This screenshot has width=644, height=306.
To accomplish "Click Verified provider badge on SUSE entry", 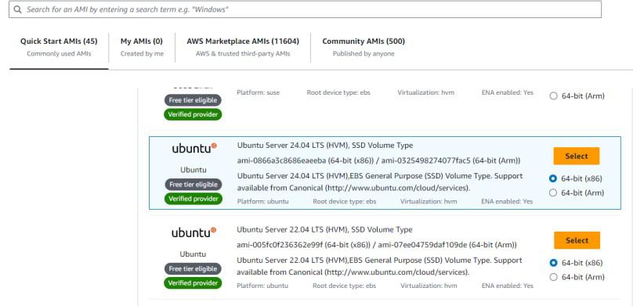I will pos(193,114).
